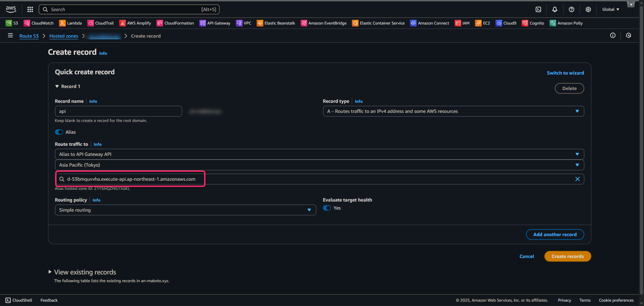Image resolution: width=644 pixels, height=306 pixels.
Task: Click the Record name input field
Action: pos(118,111)
